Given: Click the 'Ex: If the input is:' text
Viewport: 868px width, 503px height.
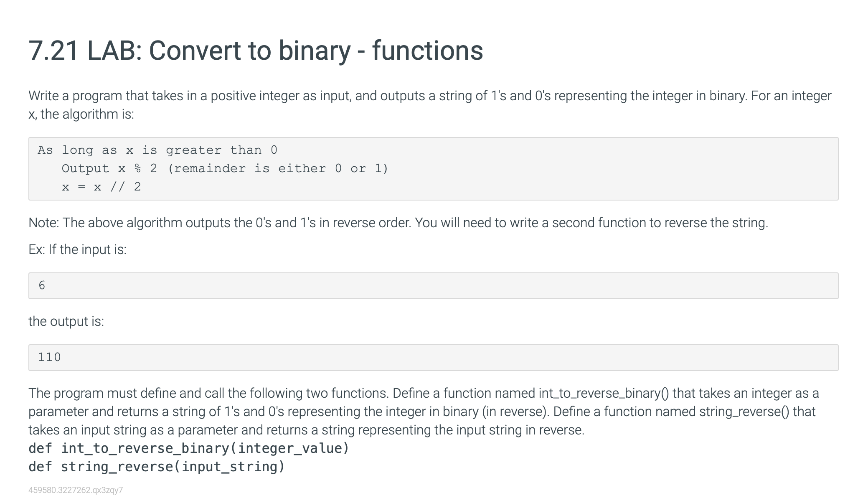Looking at the screenshot, I should click(x=77, y=249).
